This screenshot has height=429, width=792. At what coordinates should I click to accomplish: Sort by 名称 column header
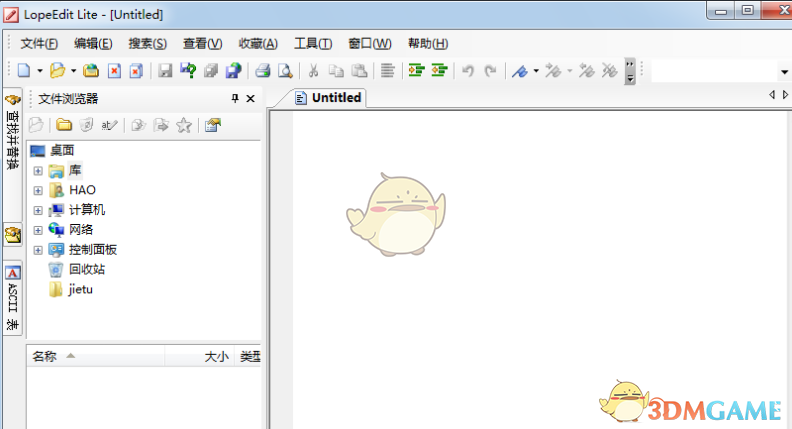[x=96, y=357]
